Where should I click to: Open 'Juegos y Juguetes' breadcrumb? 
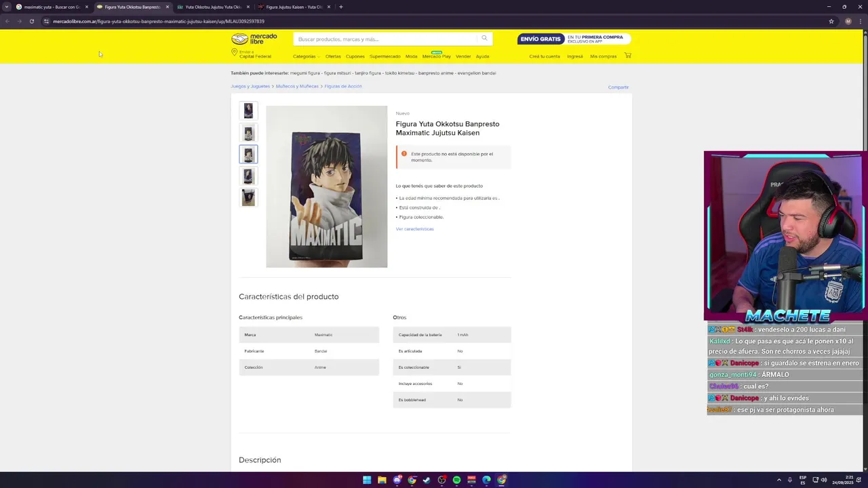click(x=250, y=86)
